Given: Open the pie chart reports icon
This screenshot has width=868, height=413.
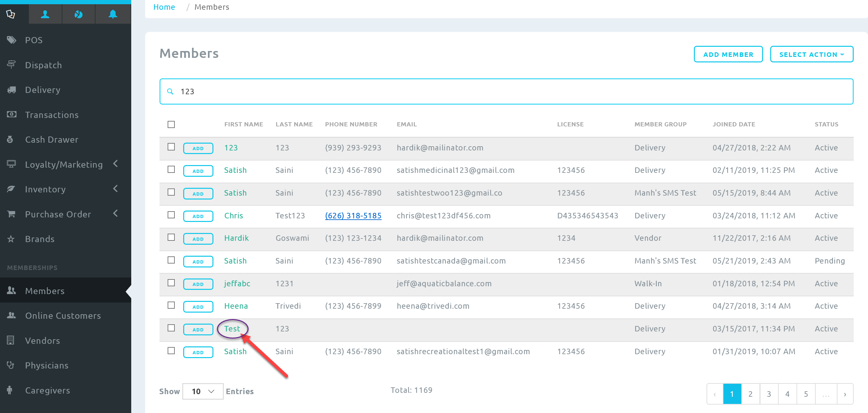Looking at the screenshot, I should point(79,14).
